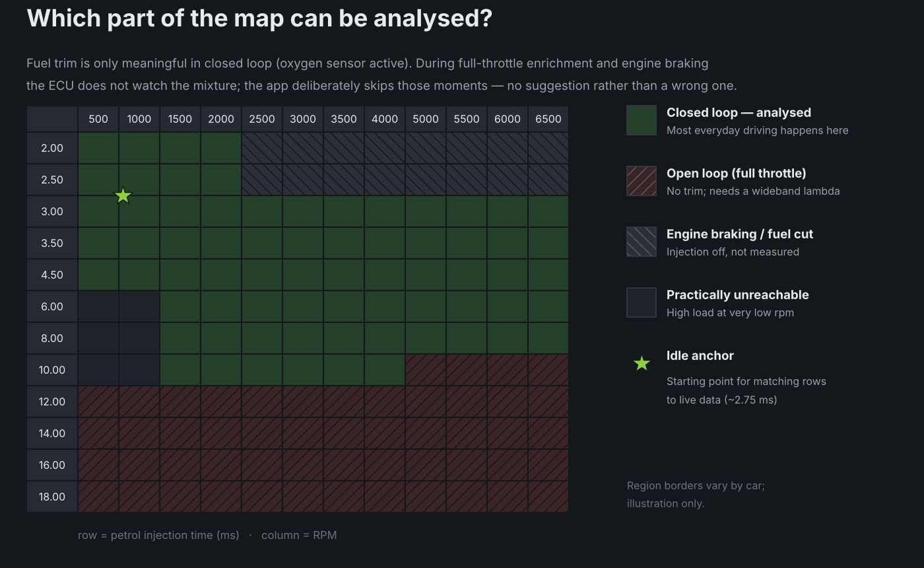Click 'Most everyday driving happens here' text

point(758,130)
